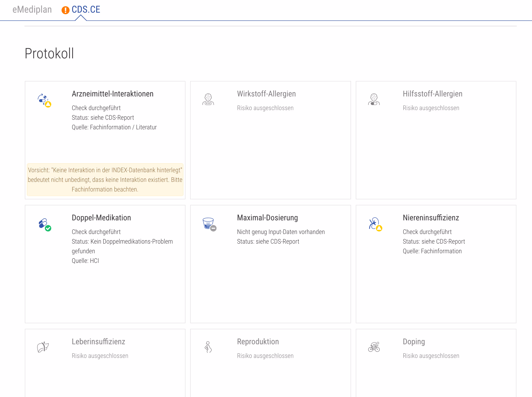Click 'Risiko ausgeschlossen' under Wirkstoff-Allergien

point(265,108)
